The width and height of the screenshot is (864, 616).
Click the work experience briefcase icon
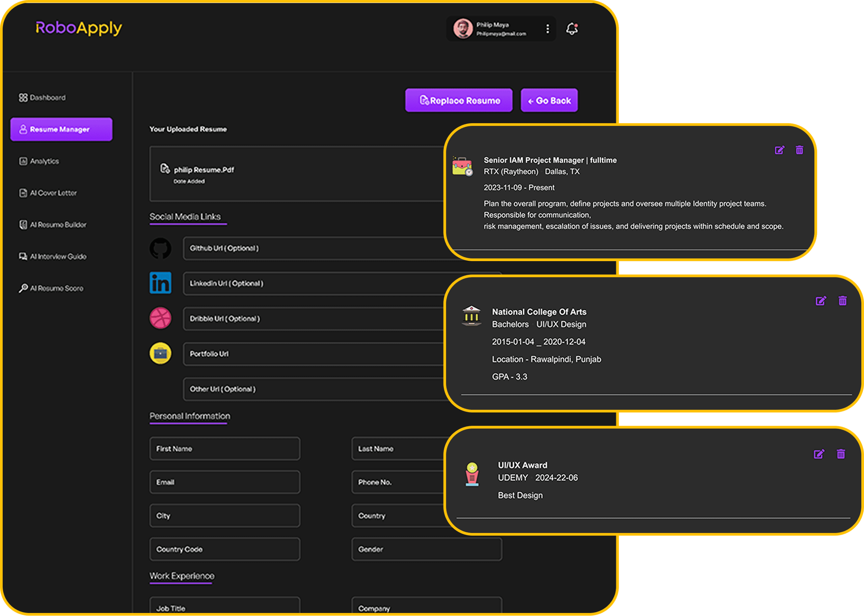tap(463, 167)
